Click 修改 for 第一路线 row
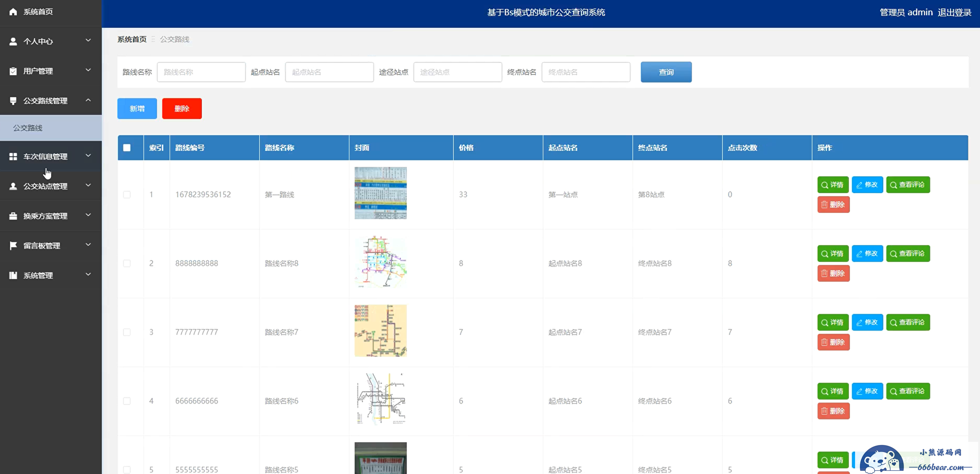 (x=867, y=185)
